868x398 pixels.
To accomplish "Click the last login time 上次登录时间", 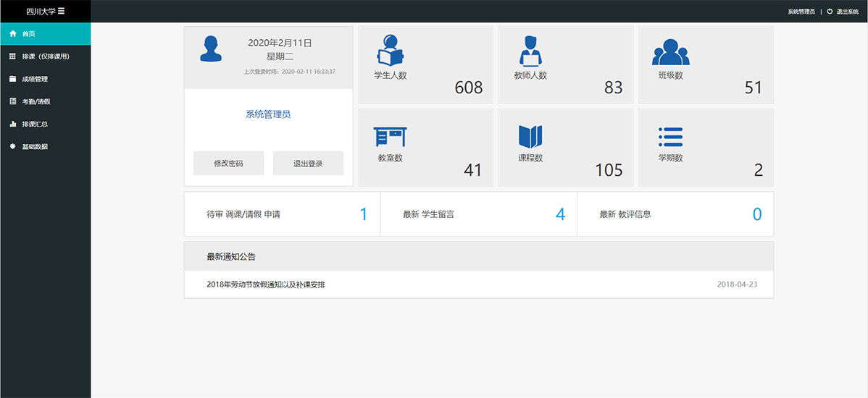I will coord(290,72).
